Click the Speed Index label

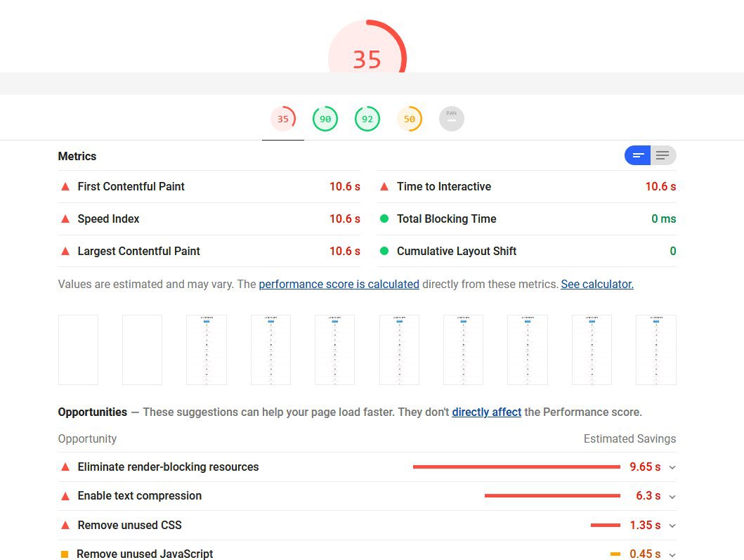[x=109, y=219]
